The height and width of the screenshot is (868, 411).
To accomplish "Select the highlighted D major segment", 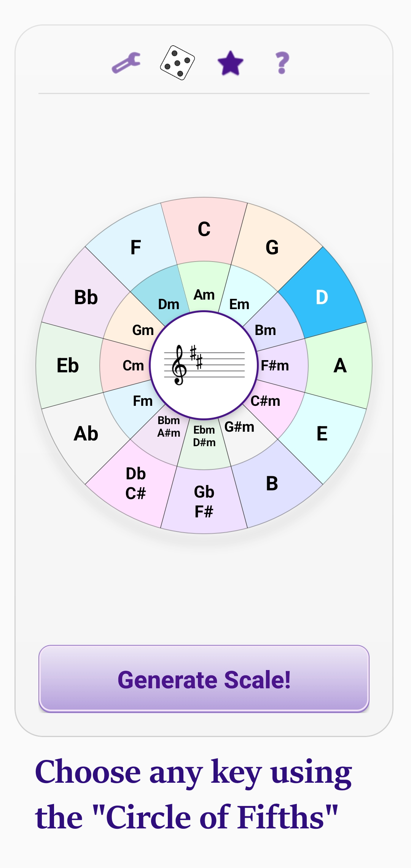I will pyautogui.click(x=322, y=297).
